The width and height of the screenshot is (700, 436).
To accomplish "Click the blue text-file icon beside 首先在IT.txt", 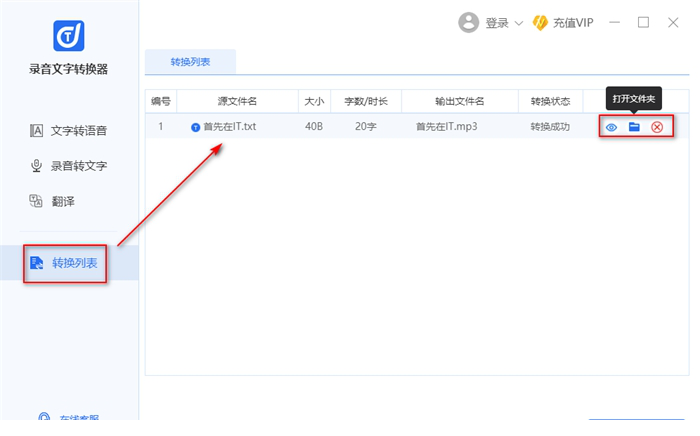I will tap(195, 128).
